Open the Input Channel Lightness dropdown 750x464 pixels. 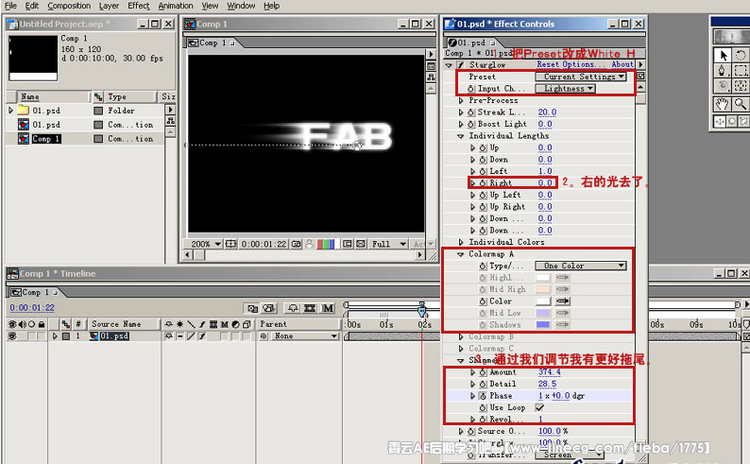pos(565,88)
